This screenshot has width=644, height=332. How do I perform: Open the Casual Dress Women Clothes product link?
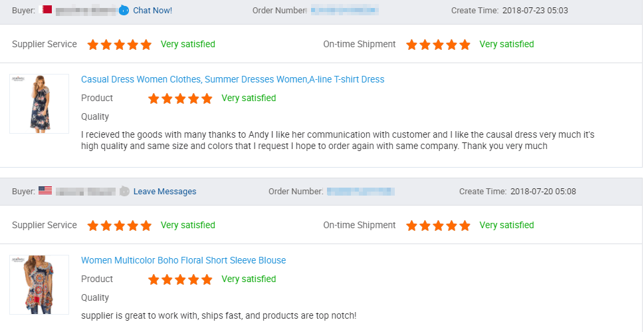[x=233, y=79]
